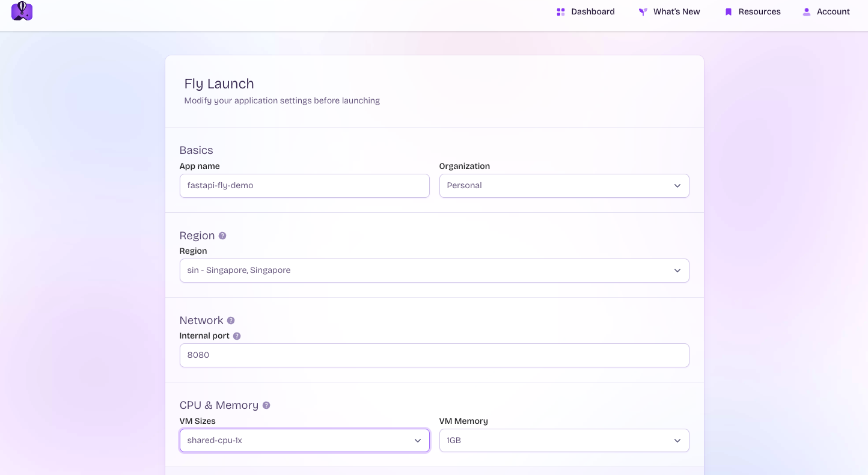Image resolution: width=868 pixels, height=475 pixels.
Task: Show help for the Region section
Action: tap(222, 236)
